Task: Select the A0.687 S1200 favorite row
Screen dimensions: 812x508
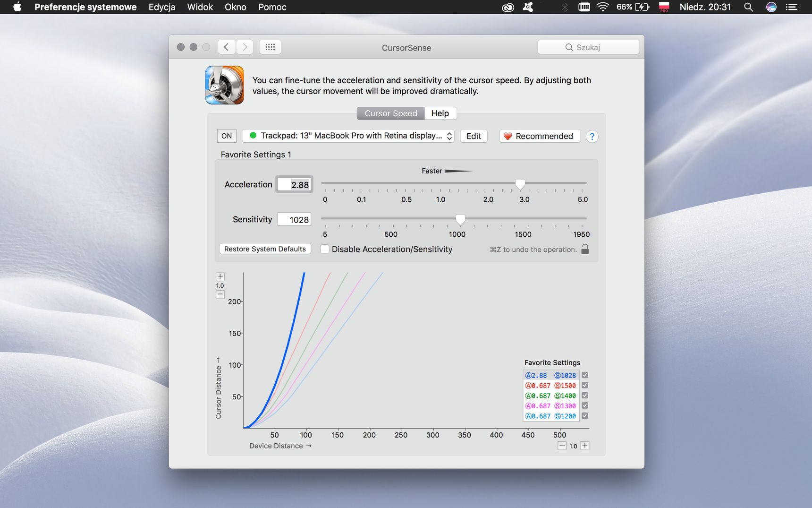Action: tap(551, 416)
